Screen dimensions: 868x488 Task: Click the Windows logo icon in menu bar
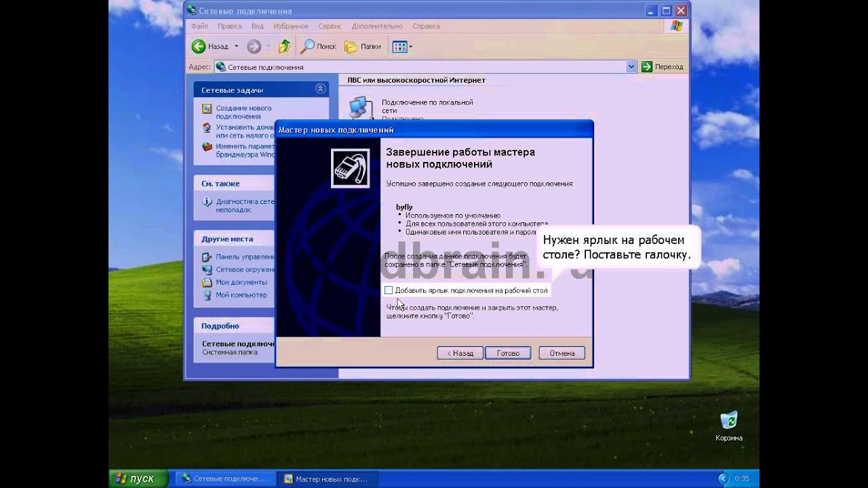676,26
